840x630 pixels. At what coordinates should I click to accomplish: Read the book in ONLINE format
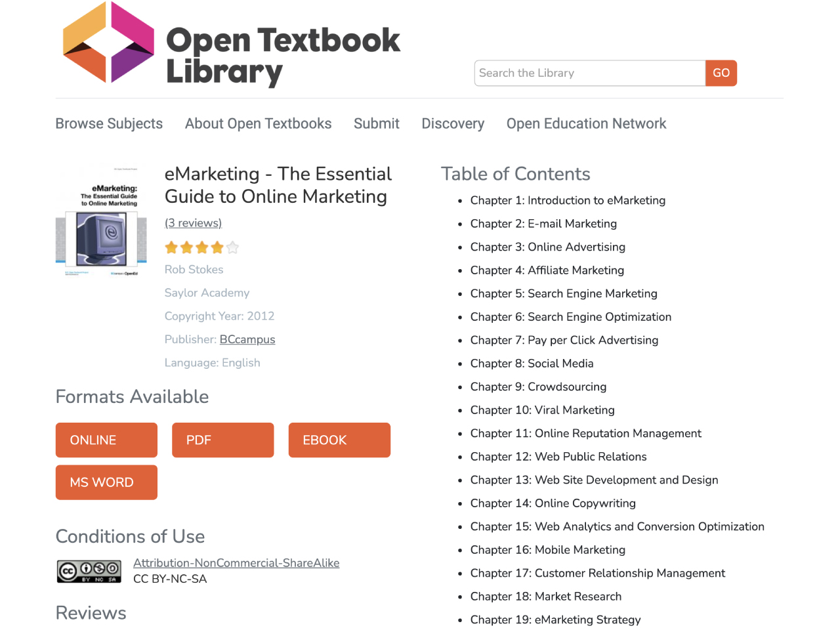[106, 440]
